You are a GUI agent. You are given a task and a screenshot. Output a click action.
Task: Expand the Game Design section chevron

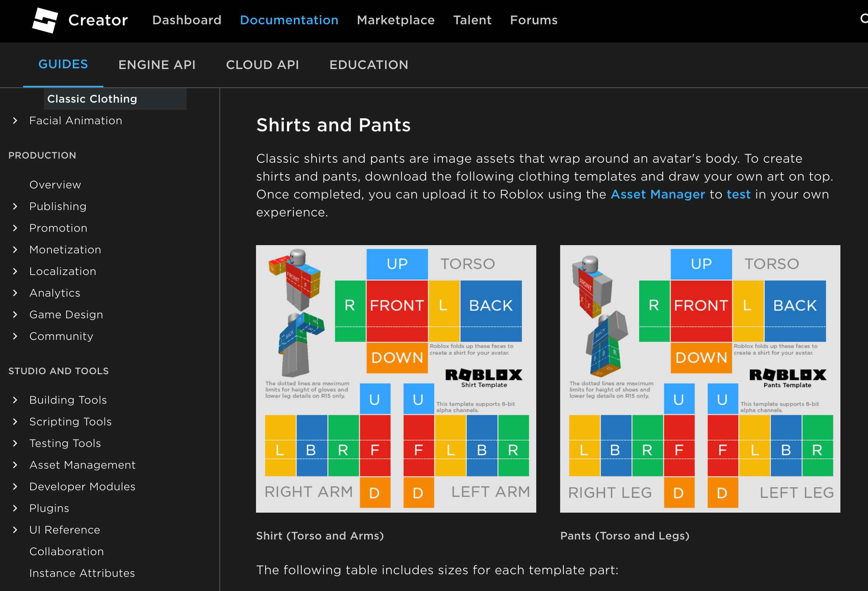click(15, 315)
